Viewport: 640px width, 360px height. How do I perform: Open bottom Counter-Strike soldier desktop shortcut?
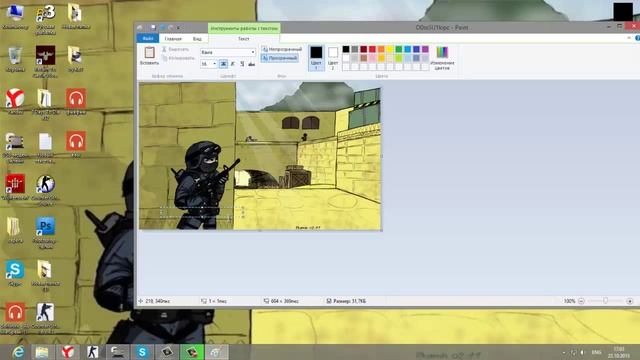click(45, 318)
